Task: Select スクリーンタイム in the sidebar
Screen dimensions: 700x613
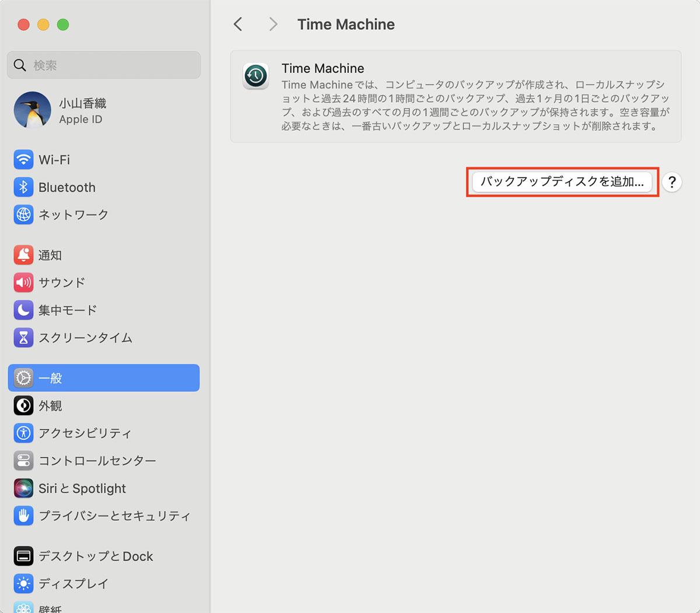Action: (x=104, y=337)
